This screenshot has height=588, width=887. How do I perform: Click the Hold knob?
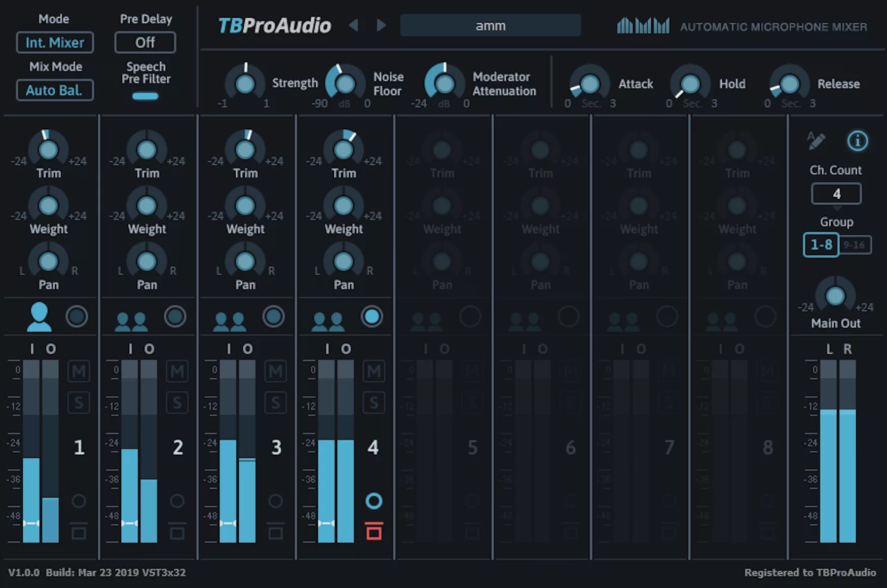pos(690,84)
